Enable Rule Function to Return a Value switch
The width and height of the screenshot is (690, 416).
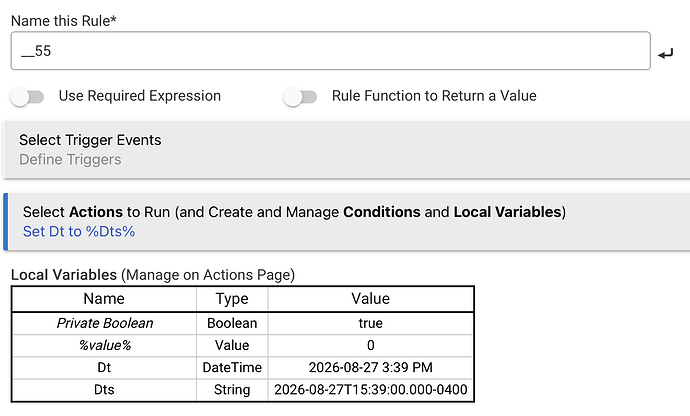tap(300, 96)
